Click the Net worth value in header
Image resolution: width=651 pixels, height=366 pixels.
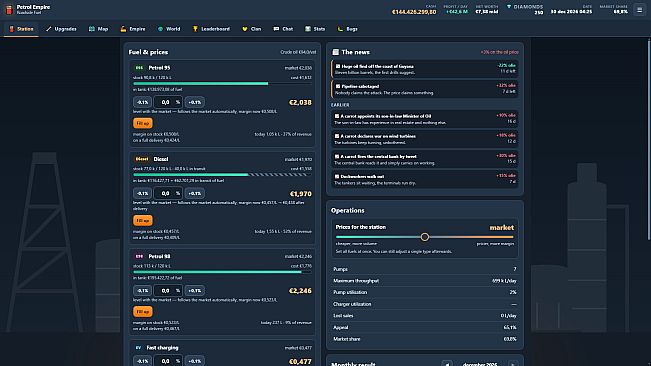487,12
